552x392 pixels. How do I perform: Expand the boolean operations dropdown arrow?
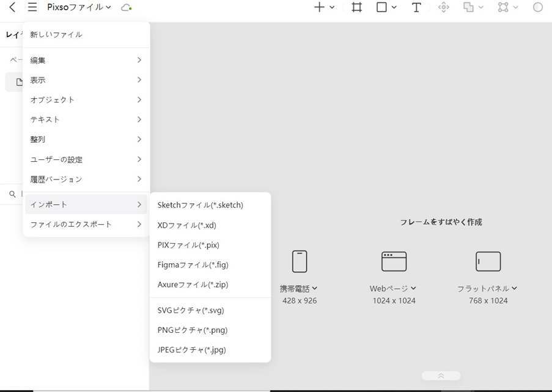click(x=481, y=7)
